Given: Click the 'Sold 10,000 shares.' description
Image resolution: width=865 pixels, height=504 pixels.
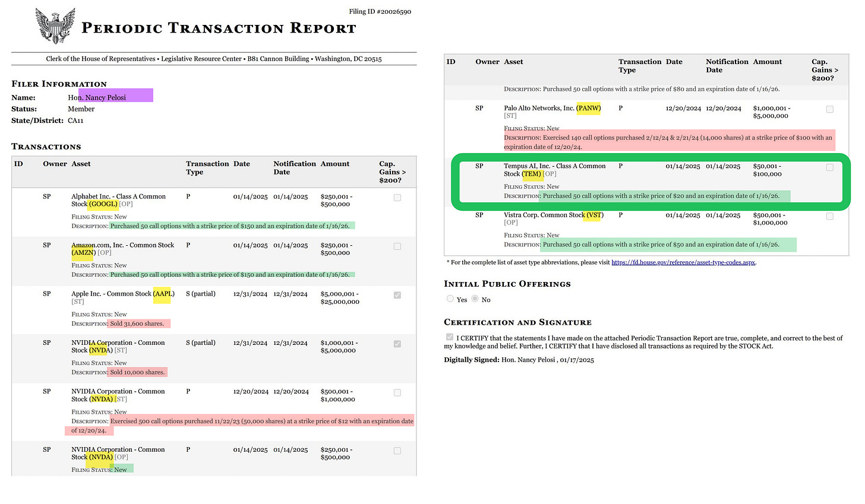Looking at the screenshot, I should pyautogui.click(x=137, y=372).
